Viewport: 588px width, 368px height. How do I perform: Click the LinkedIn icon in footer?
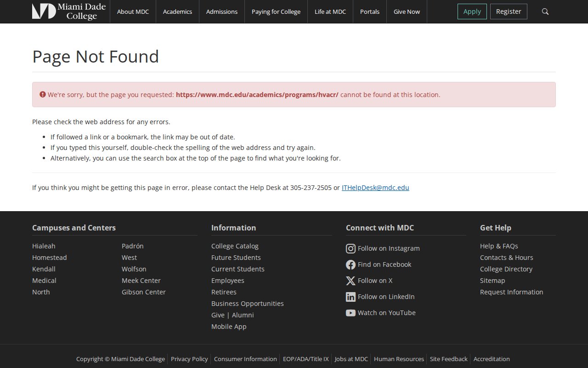point(351,297)
